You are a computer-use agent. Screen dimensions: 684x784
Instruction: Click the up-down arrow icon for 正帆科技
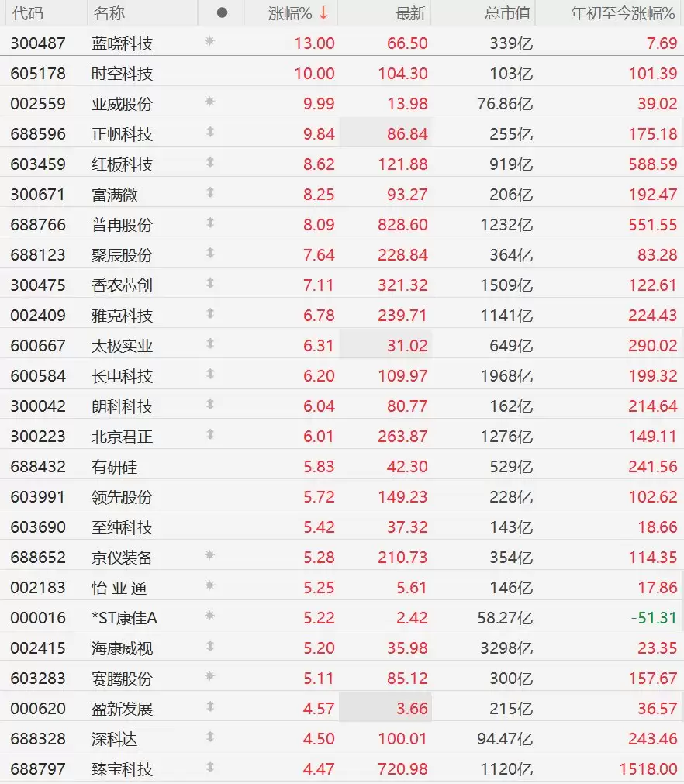(x=210, y=132)
